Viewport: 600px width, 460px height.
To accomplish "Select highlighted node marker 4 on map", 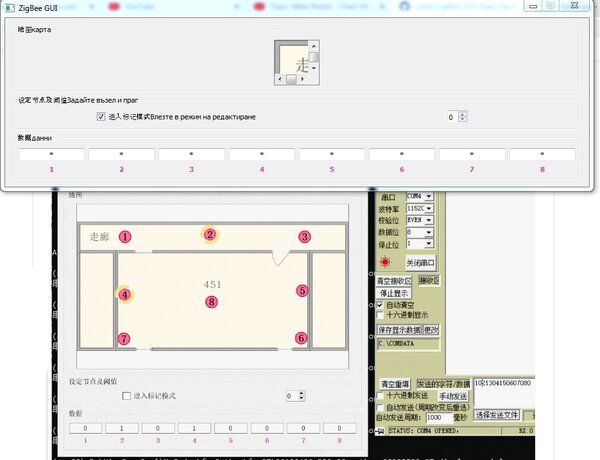I will [125, 295].
